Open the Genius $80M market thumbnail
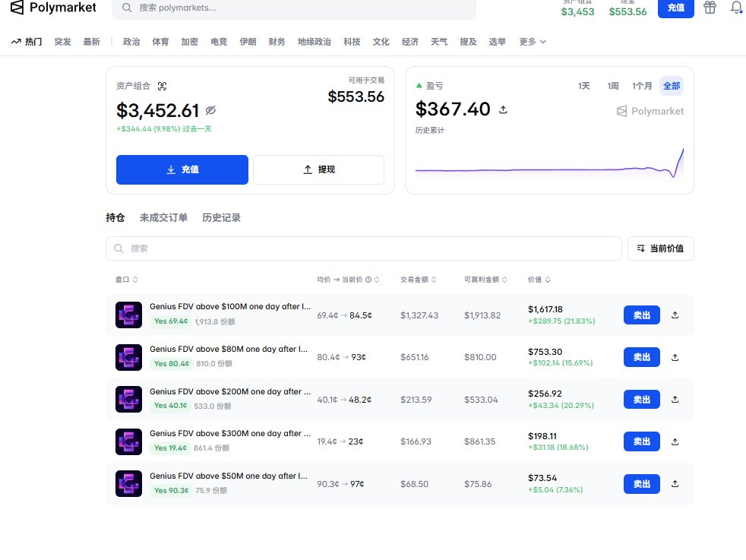The height and width of the screenshot is (560, 746). (128, 357)
